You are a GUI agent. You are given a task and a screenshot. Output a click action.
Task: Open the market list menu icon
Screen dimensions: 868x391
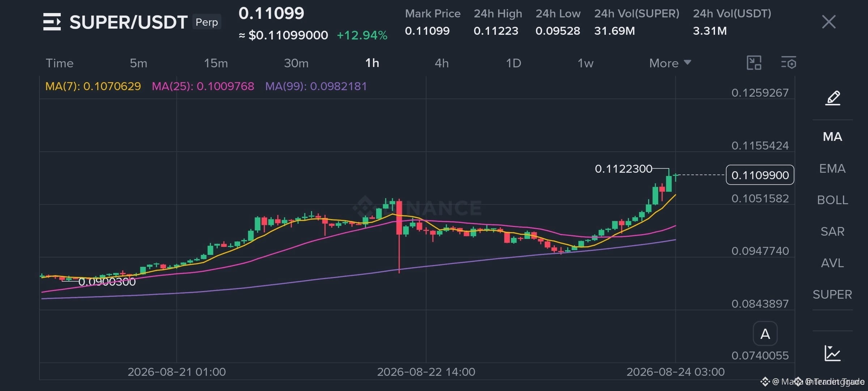[x=52, y=22]
